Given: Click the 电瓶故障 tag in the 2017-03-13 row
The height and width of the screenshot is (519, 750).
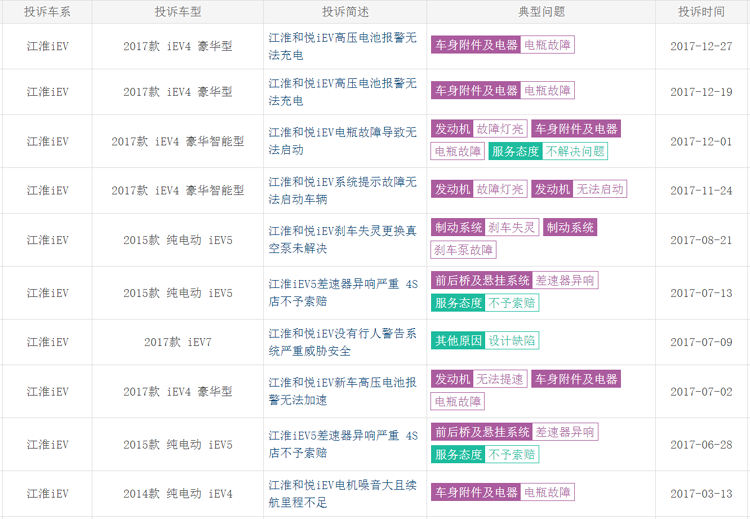Looking at the screenshot, I should tap(548, 492).
